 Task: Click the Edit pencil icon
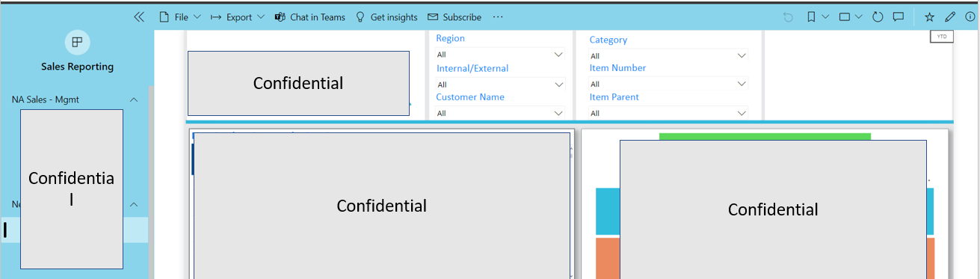950,16
